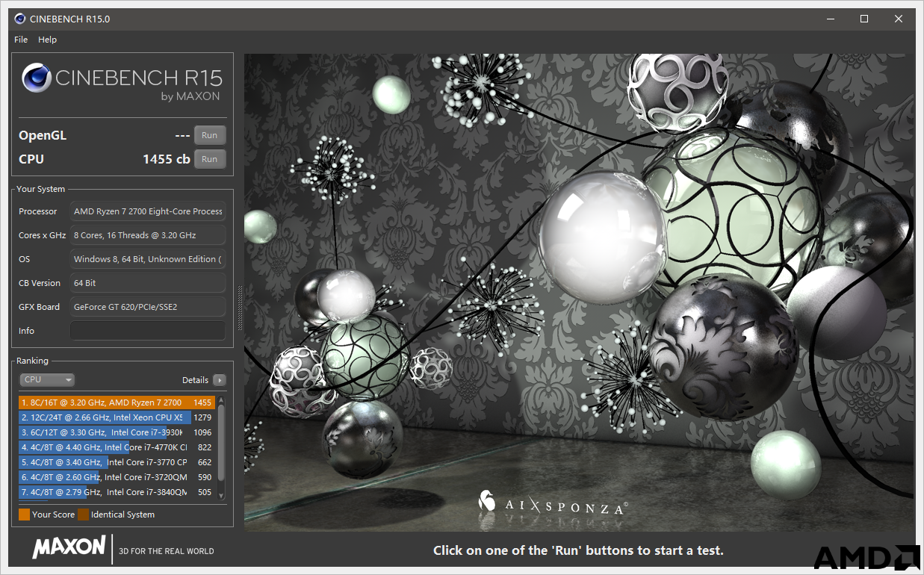Select ranking row 1, AMD Ryzen 7 2700

117,402
